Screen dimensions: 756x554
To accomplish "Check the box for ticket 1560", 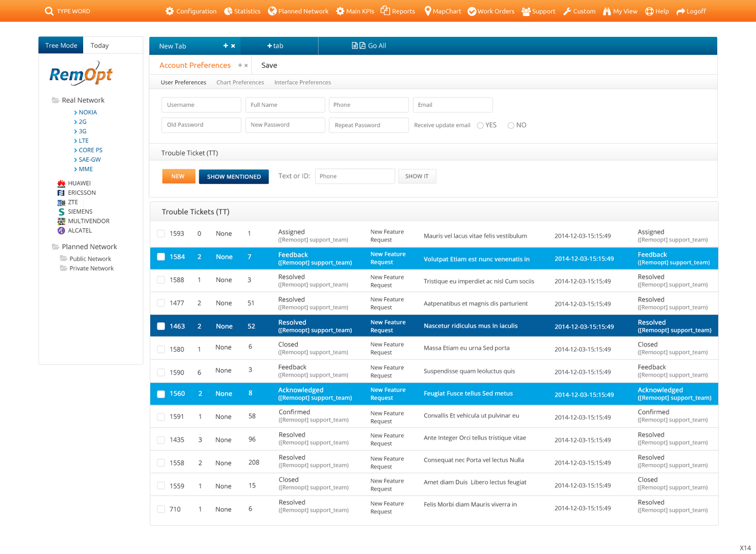I will tap(161, 394).
